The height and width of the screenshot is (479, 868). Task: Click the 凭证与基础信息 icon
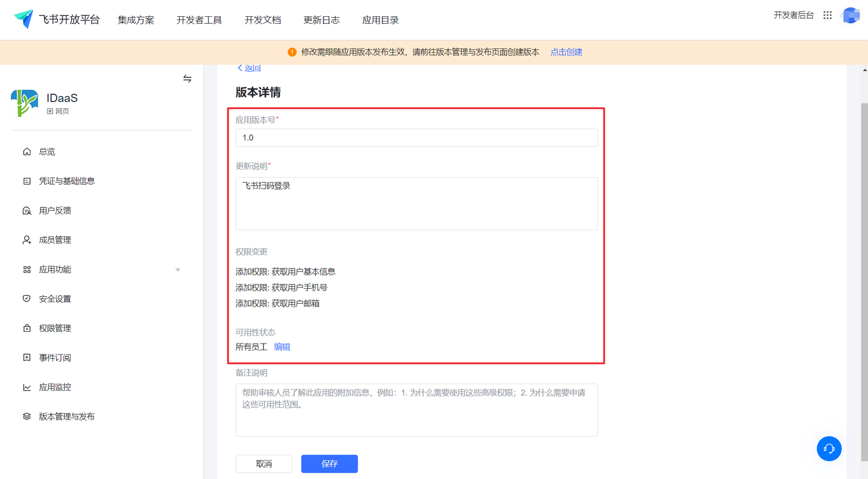27,181
